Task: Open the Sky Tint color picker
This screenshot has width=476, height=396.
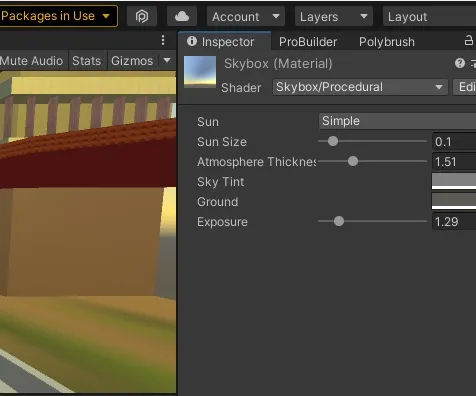Action: [454, 181]
